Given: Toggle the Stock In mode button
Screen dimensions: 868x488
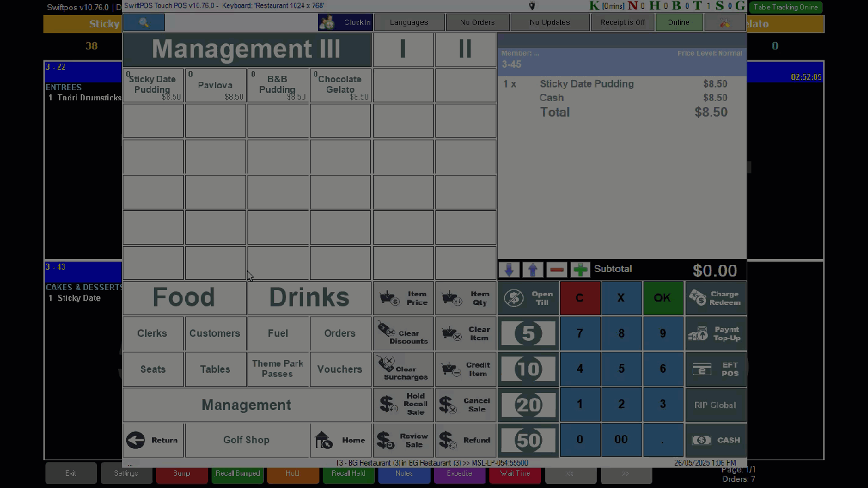Looking at the screenshot, I should pos(345,22).
